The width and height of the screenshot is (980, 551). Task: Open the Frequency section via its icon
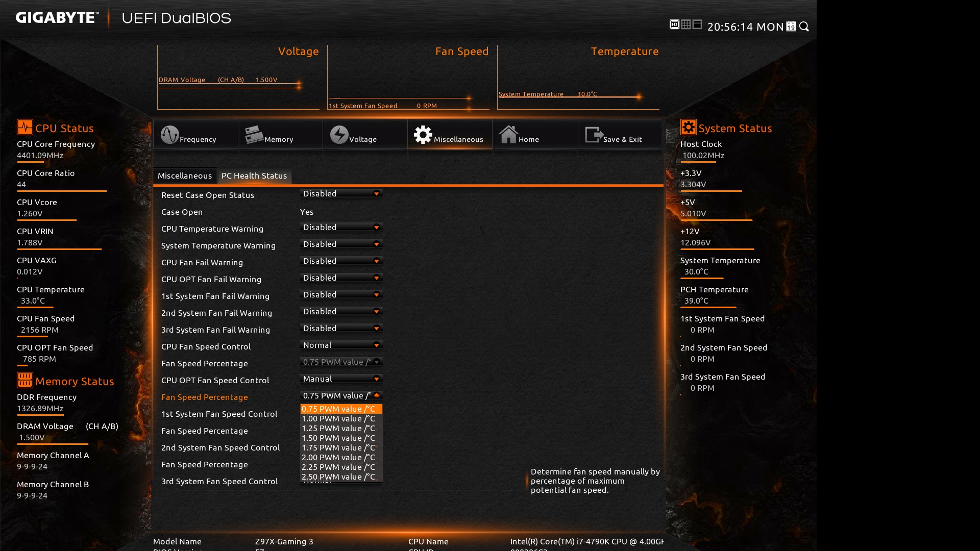click(x=171, y=135)
